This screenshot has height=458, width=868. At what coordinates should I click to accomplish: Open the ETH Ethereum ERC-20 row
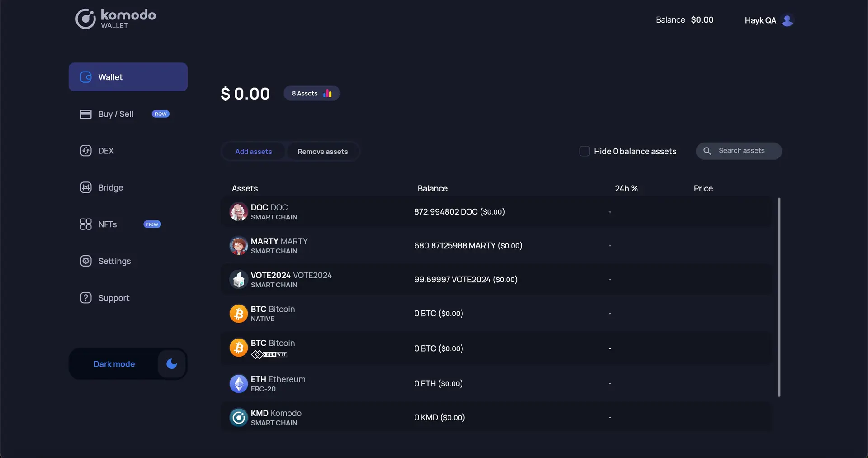coord(452,383)
